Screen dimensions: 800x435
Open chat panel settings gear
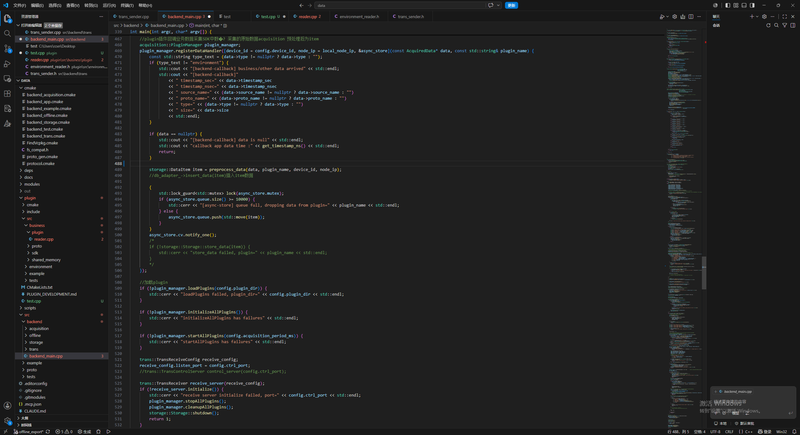coord(764,16)
